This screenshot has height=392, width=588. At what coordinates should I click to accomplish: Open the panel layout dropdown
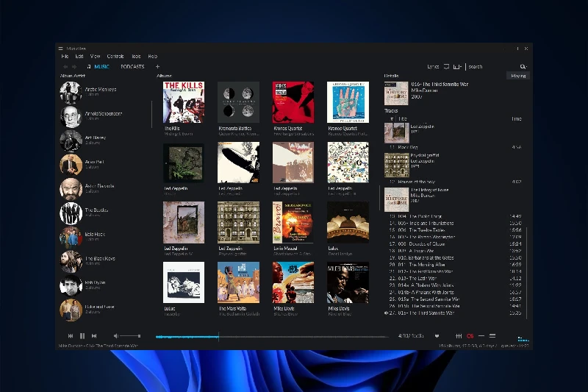pos(458,66)
